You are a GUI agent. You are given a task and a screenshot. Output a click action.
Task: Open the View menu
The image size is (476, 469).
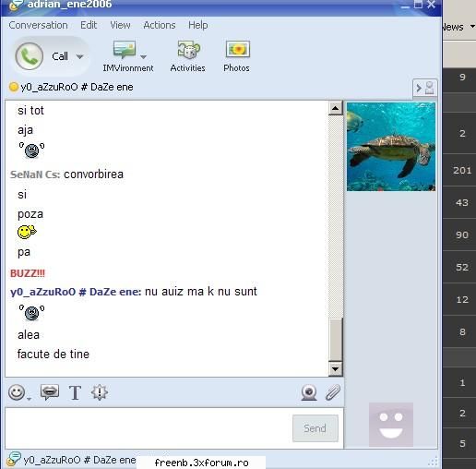point(120,25)
